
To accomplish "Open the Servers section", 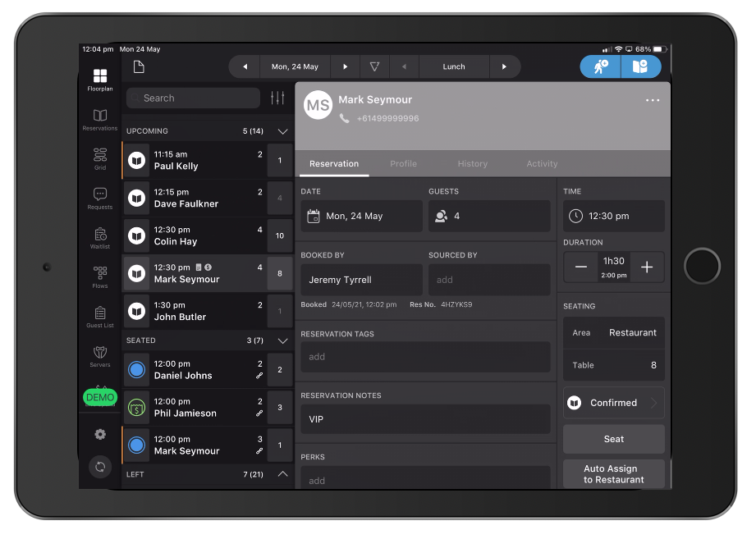I will [x=99, y=356].
